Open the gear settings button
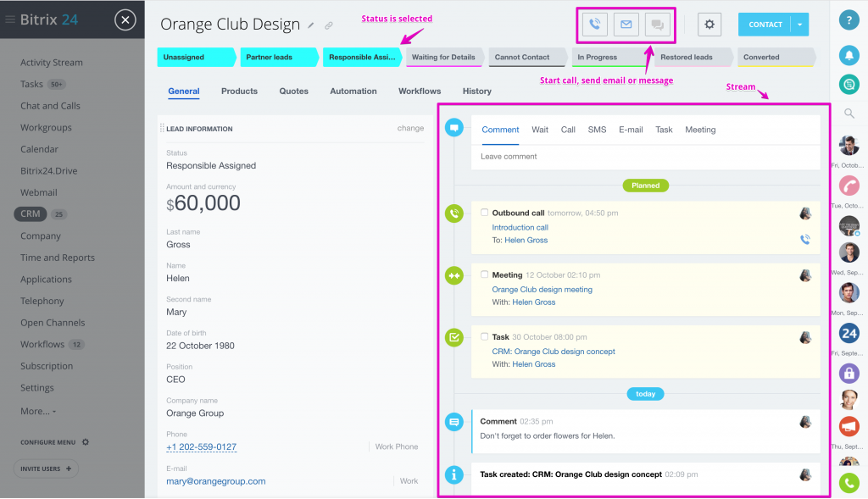Image resolution: width=868 pixels, height=499 pixels. [x=709, y=25]
